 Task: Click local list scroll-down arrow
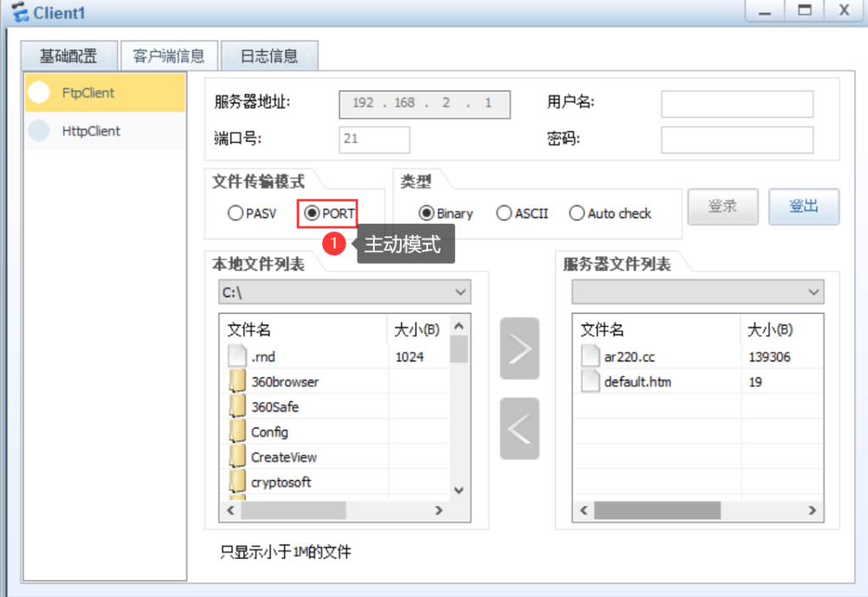(459, 490)
